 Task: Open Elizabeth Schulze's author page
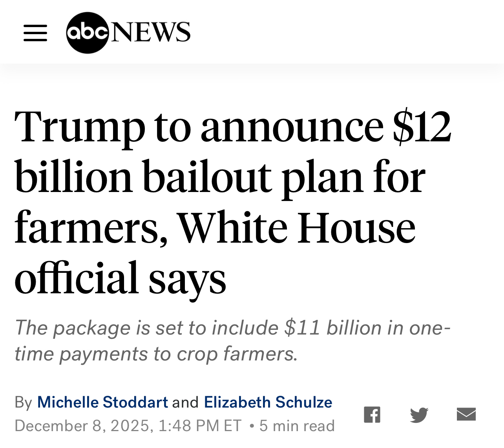coord(268,402)
